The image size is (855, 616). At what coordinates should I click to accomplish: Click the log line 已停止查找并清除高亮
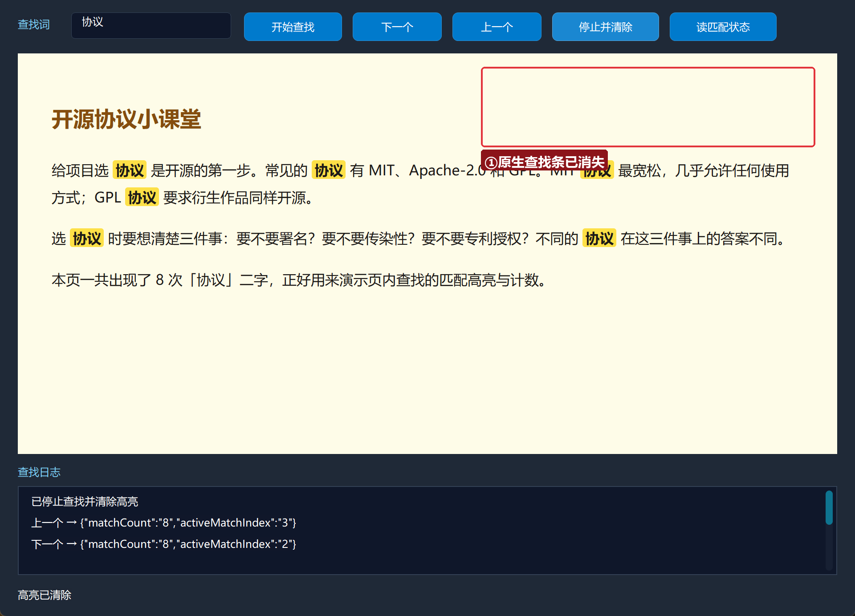point(85,502)
